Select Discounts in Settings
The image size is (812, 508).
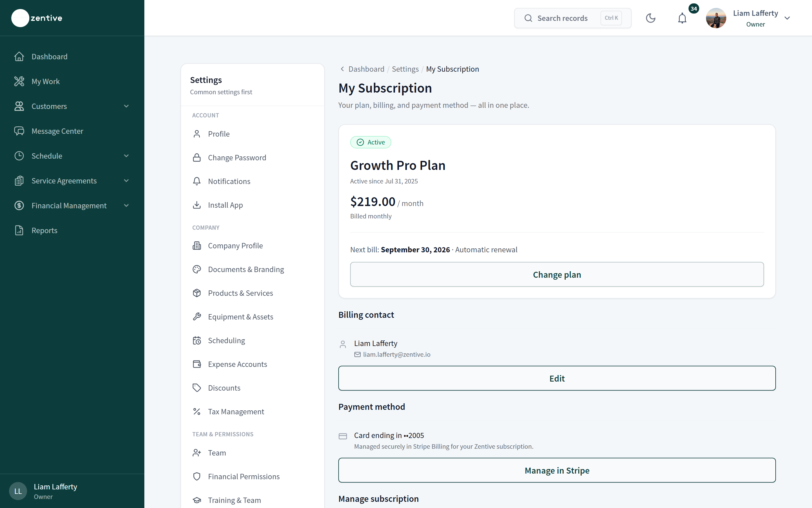pos(252,388)
